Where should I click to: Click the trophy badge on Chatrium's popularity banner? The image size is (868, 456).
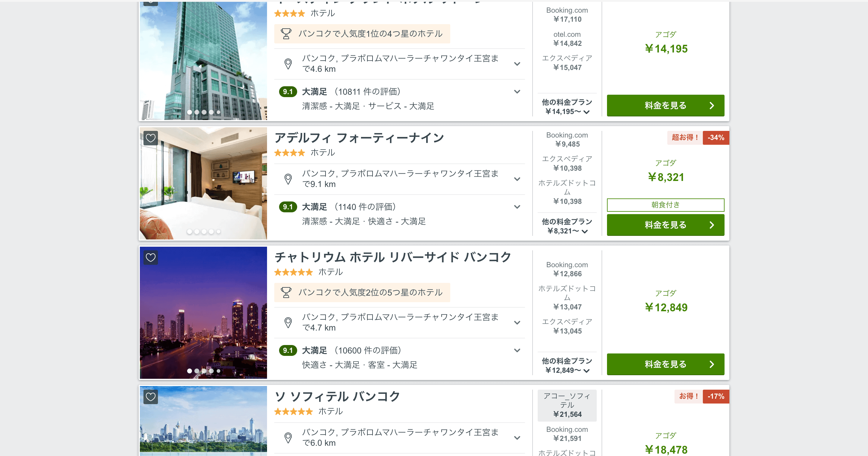pyautogui.click(x=287, y=293)
